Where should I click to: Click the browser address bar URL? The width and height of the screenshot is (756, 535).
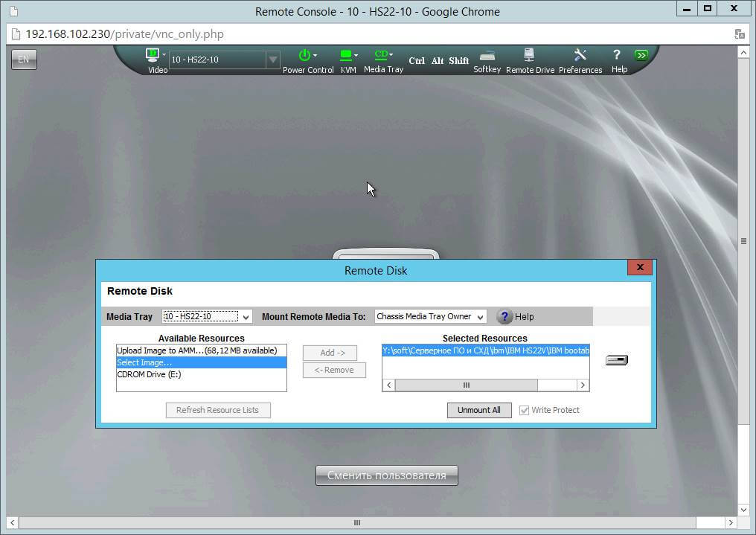[x=124, y=34]
